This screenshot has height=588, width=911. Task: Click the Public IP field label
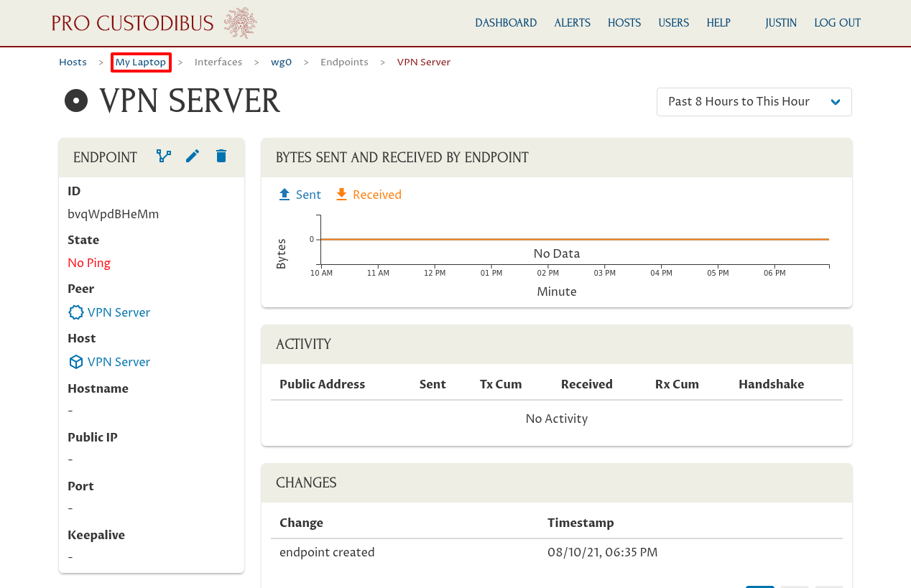[x=93, y=437]
